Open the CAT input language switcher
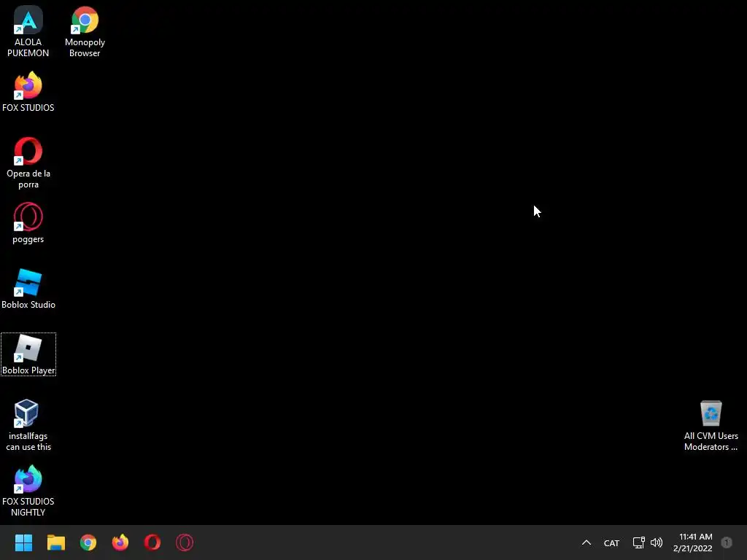Screen dimensions: 747x560 [611, 542]
